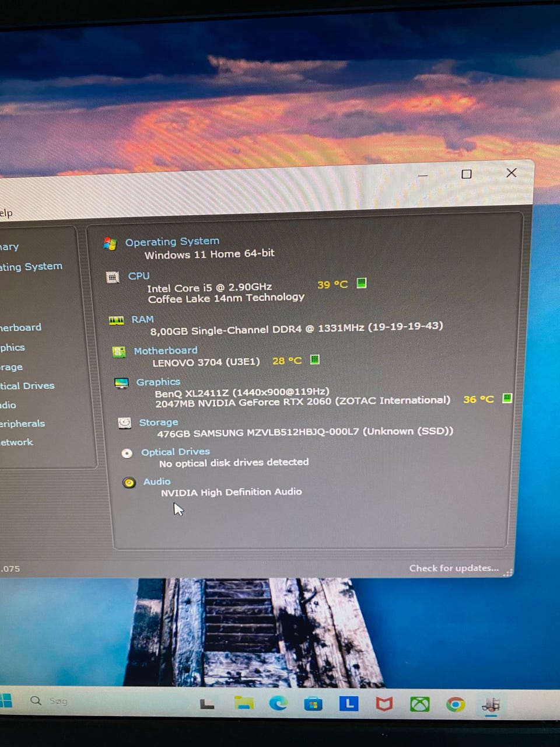Select Audio in the sidebar

point(8,405)
